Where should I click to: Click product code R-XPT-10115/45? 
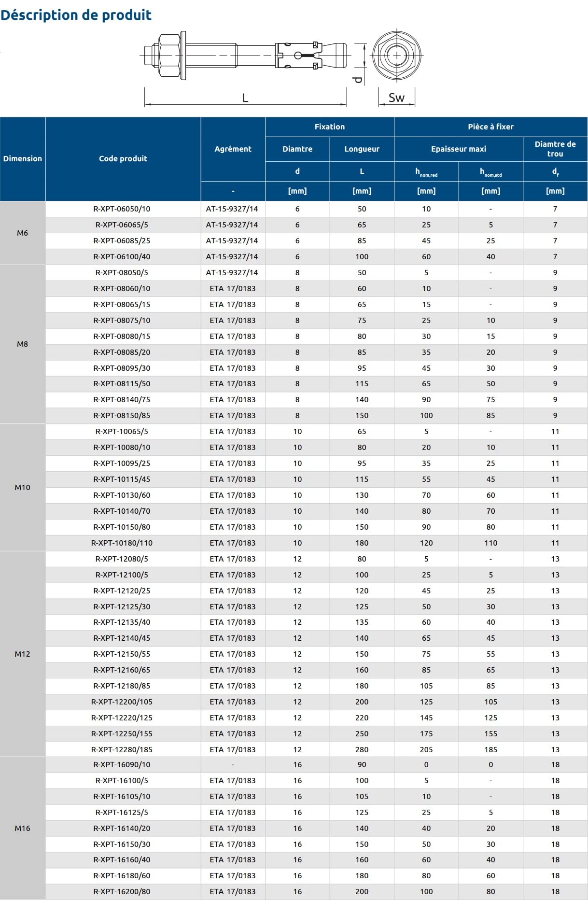(x=122, y=479)
